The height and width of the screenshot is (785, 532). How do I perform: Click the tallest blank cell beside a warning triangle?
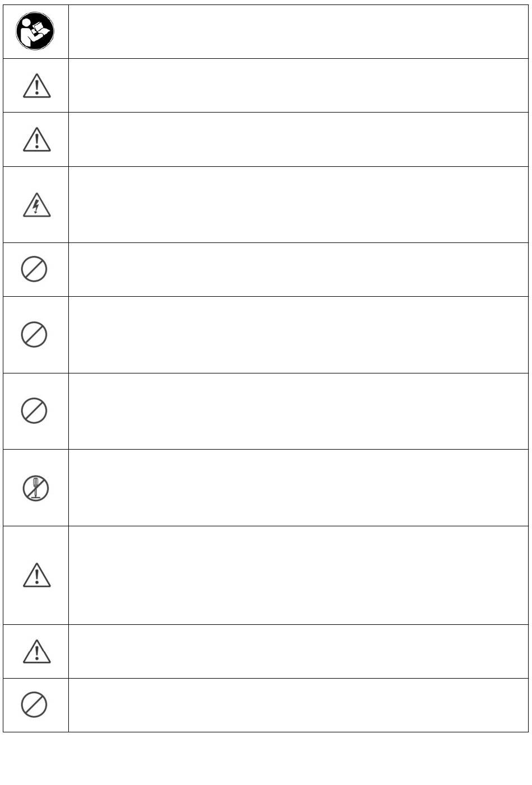pyautogui.click(x=298, y=575)
